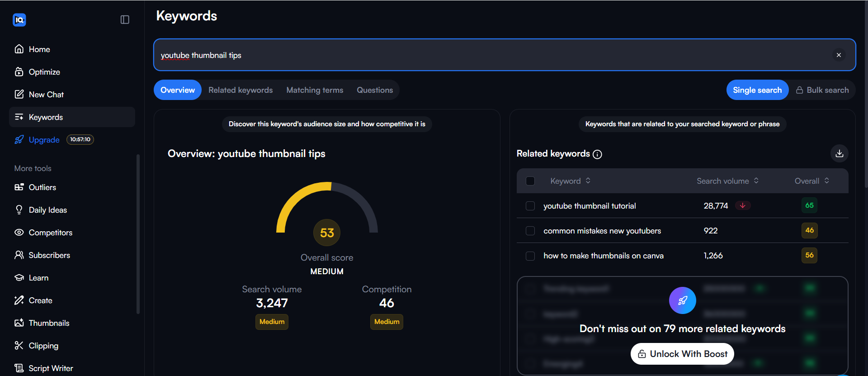Open the Script Writer tool
Viewport: 868px width, 376px height.
pyautogui.click(x=72, y=368)
